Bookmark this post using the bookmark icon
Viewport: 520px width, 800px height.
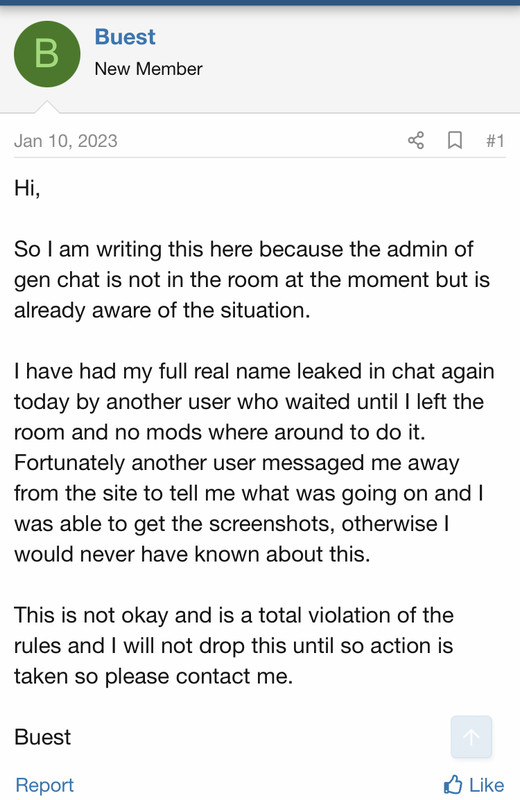pos(455,140)
